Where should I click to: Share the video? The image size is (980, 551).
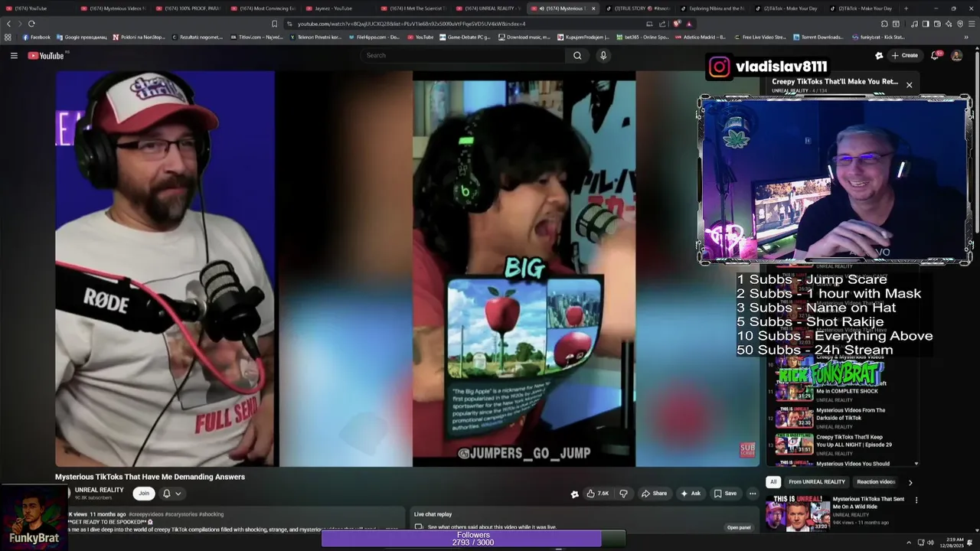pyautogui.click(x=654, y=494)
